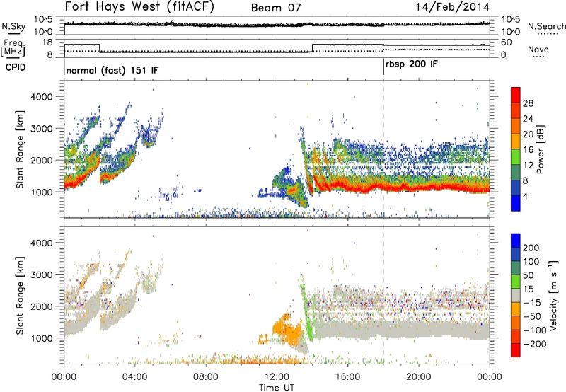Click the Power colorbar tick label '28'
Viewport: 566px width, 392px height.
(528, 103)
